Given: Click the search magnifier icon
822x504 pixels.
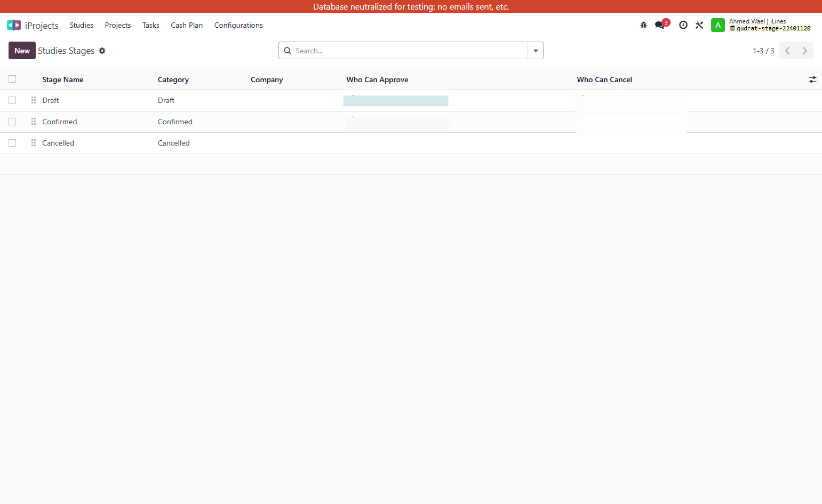Looking at the screenshot, I should 288,51.
